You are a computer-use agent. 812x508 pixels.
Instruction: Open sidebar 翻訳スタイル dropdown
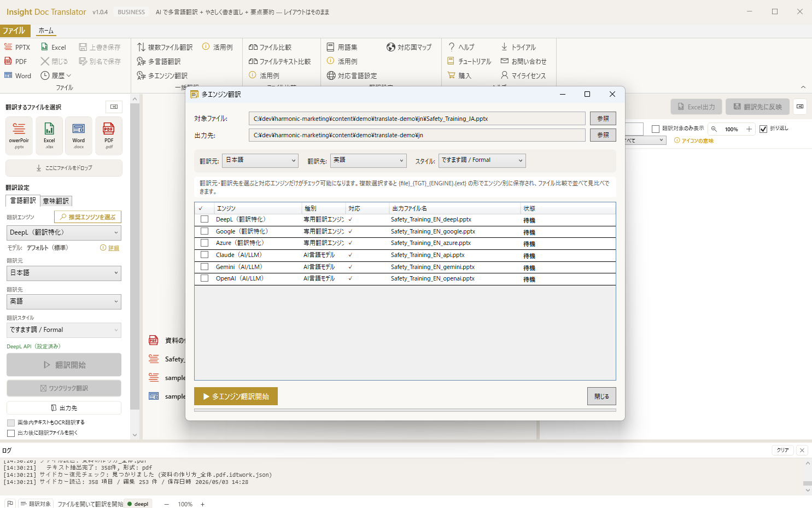[x=64, y=330]
